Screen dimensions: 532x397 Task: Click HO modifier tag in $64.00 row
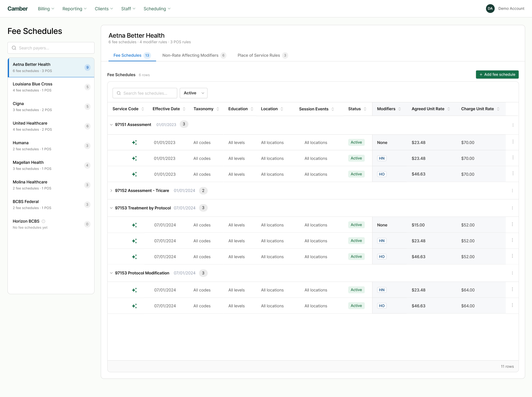pos(382,306)
